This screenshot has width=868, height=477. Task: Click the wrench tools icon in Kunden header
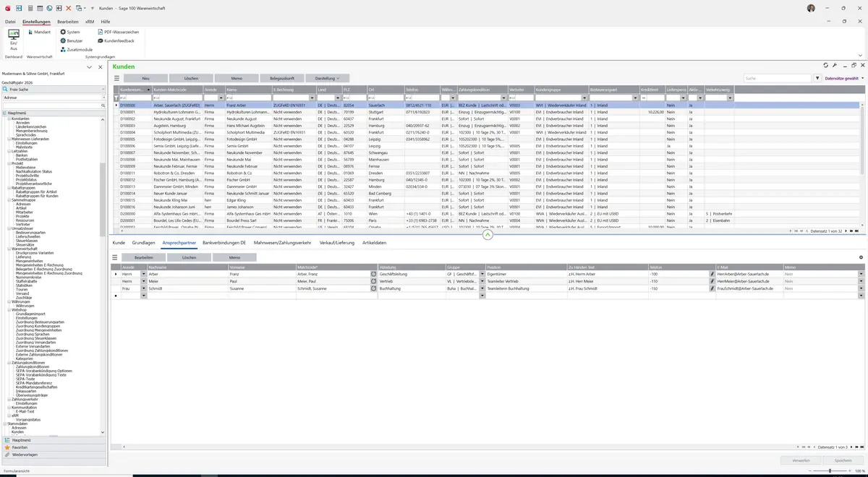(x=835, y=66)
